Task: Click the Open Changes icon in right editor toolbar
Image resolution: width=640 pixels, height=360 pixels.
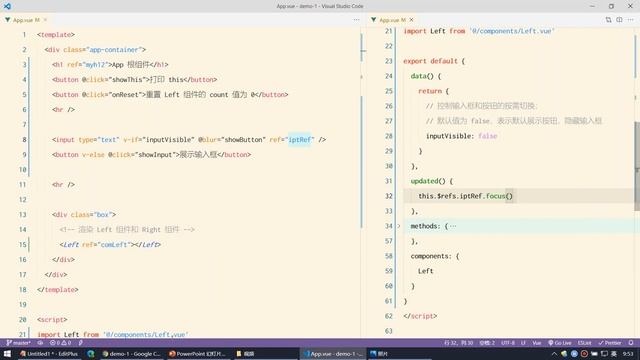Action: tap(608, 20)
